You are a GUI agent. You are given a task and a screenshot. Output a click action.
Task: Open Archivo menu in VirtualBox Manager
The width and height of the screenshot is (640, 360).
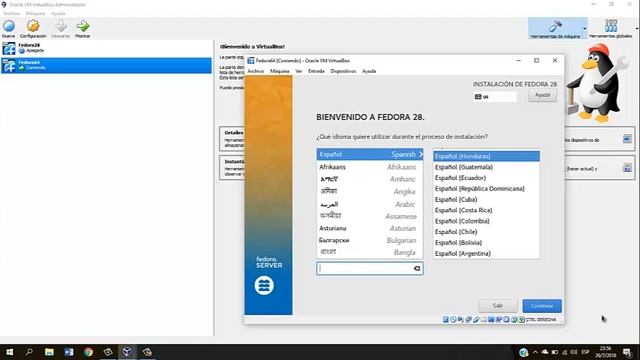[11, 13]
